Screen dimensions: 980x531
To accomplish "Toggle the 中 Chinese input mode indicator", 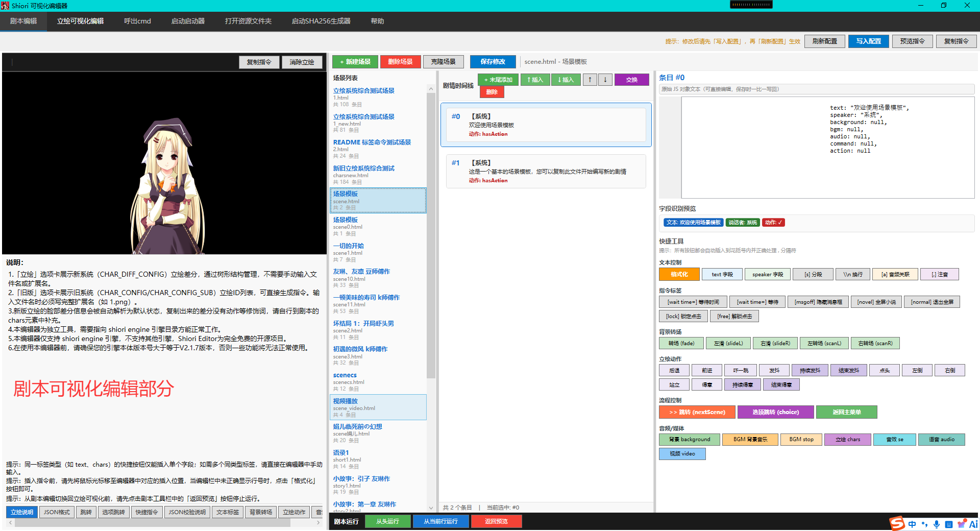I will tap(912, 524).
